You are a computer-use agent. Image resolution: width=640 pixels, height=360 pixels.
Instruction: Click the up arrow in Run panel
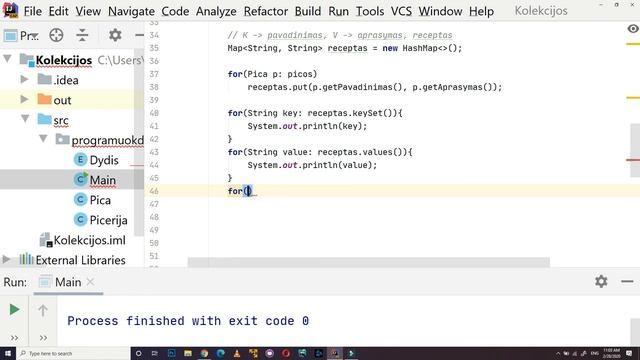[43, 311]
